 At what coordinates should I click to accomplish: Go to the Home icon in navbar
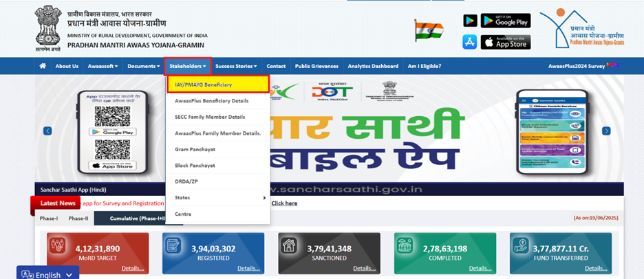click(43, 66)
